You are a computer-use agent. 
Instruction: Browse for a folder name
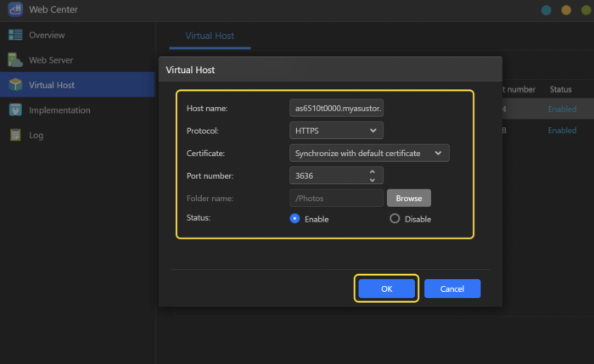tap(409, 198)
